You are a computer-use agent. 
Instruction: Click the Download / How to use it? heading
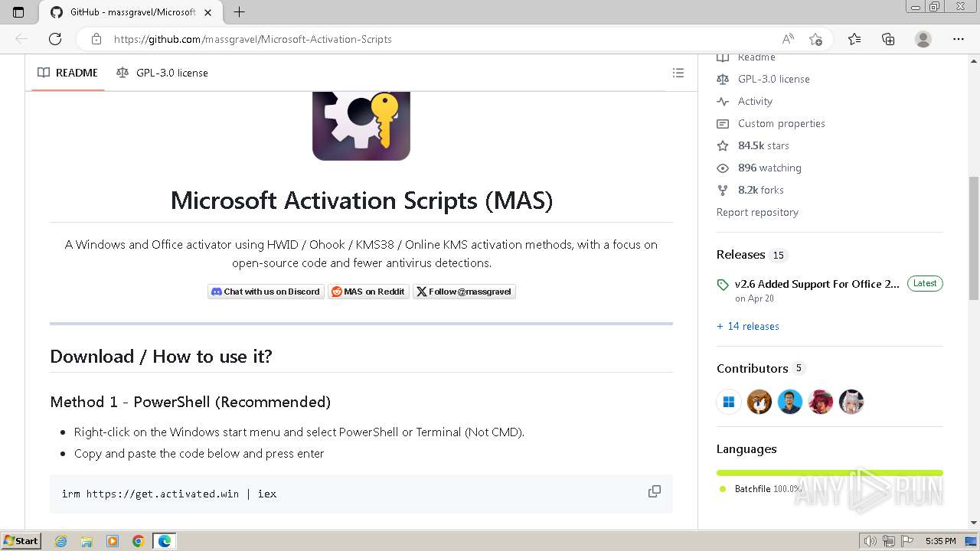point(161,356)
